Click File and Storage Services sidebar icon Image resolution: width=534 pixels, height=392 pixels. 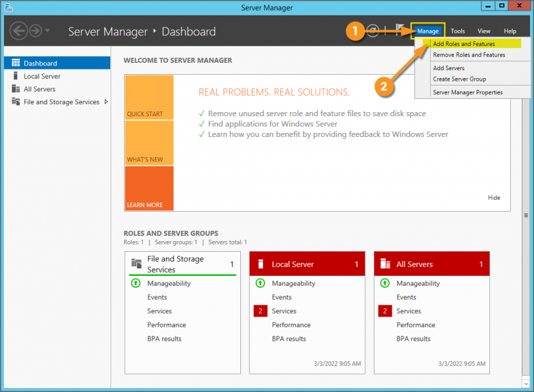15,101
